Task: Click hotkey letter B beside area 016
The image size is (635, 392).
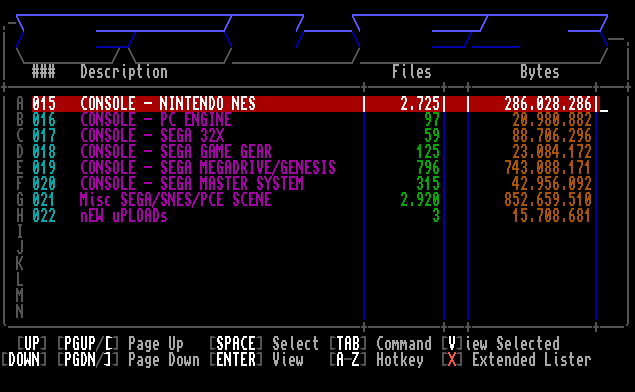Action: coord(19,120)
